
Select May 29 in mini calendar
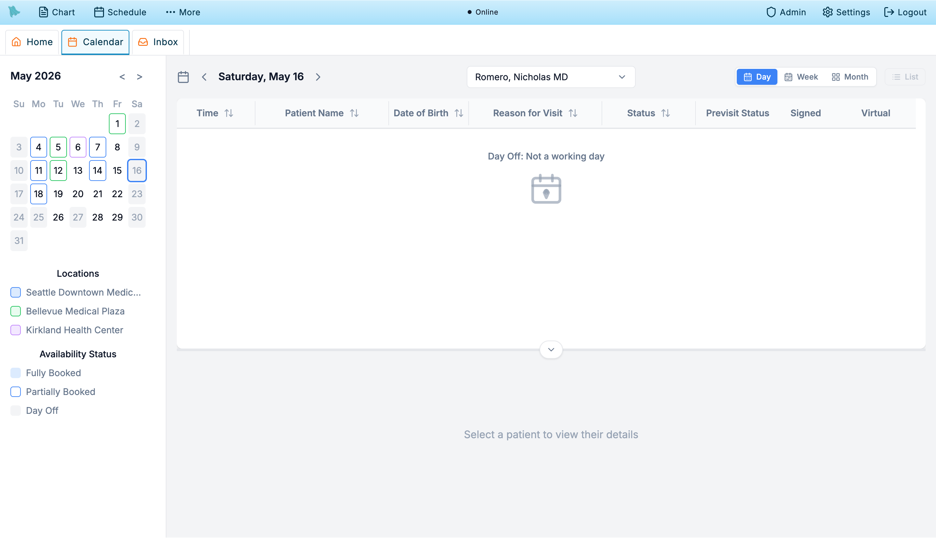click(117, 217)
